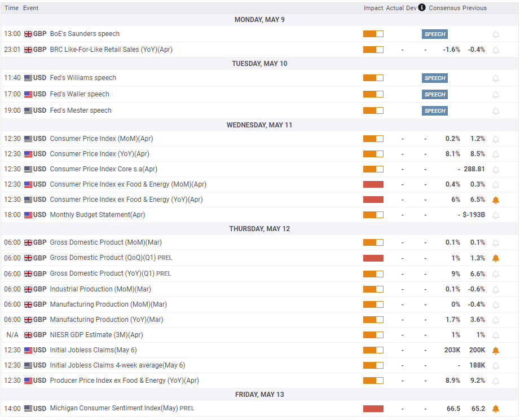Click red impact bar for Michigan Consumer Sentiment Index
The image size is (520, 420).
(373, 409)
